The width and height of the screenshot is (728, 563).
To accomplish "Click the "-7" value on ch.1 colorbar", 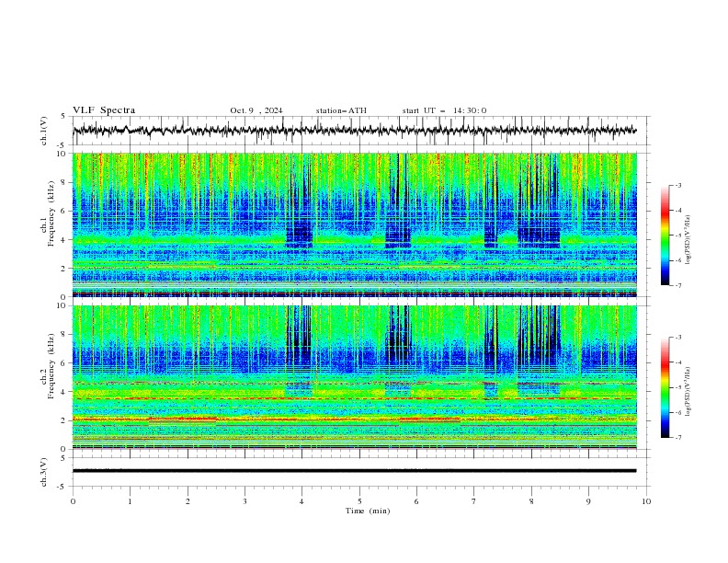I will point(677,285).
